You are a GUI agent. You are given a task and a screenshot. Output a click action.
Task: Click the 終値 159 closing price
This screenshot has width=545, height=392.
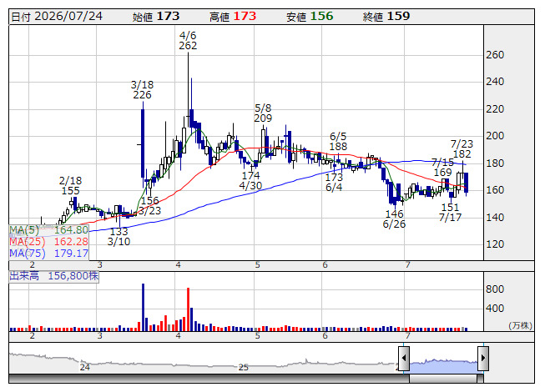(386, 17)
